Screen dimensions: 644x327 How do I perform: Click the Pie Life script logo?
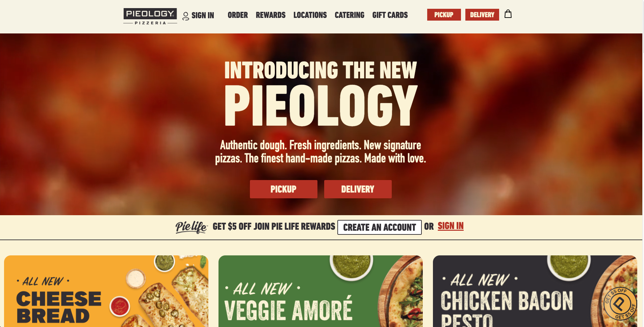191,227
